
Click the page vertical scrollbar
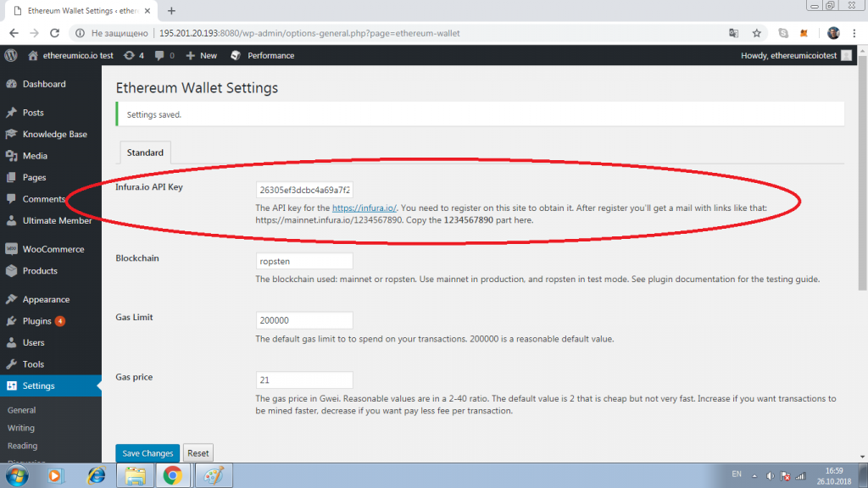pyautogui.click(x=862, y=171)
